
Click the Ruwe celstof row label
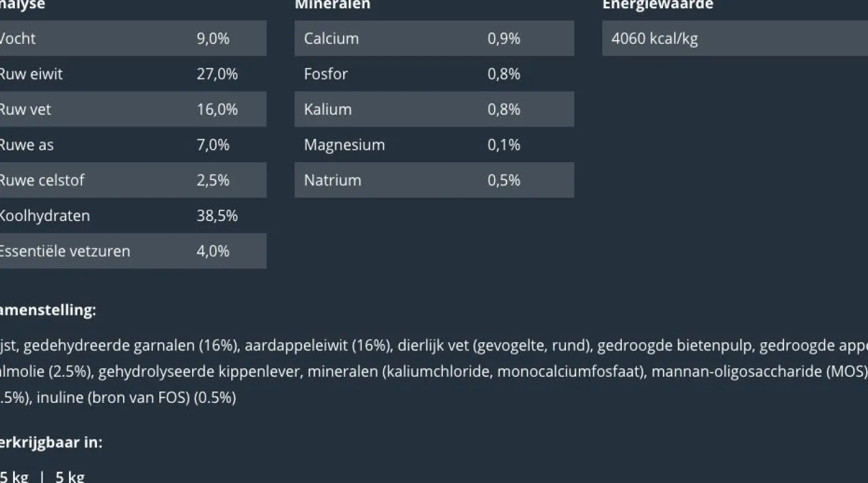pos(42,180)
